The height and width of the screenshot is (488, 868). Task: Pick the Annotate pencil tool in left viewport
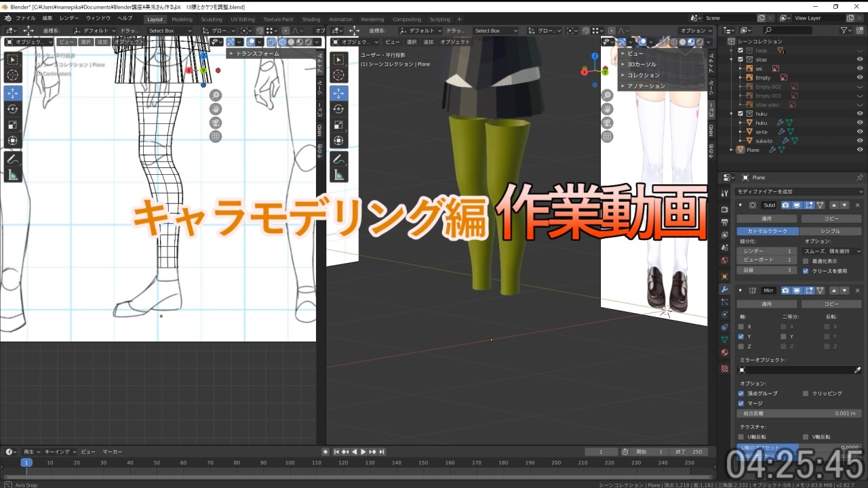click(x=13, y=159)
